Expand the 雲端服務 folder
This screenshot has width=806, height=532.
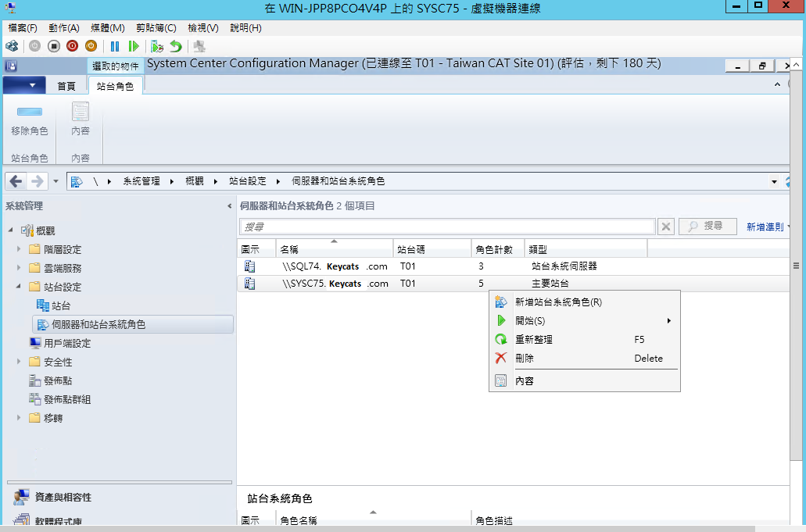tap(19, 267)
